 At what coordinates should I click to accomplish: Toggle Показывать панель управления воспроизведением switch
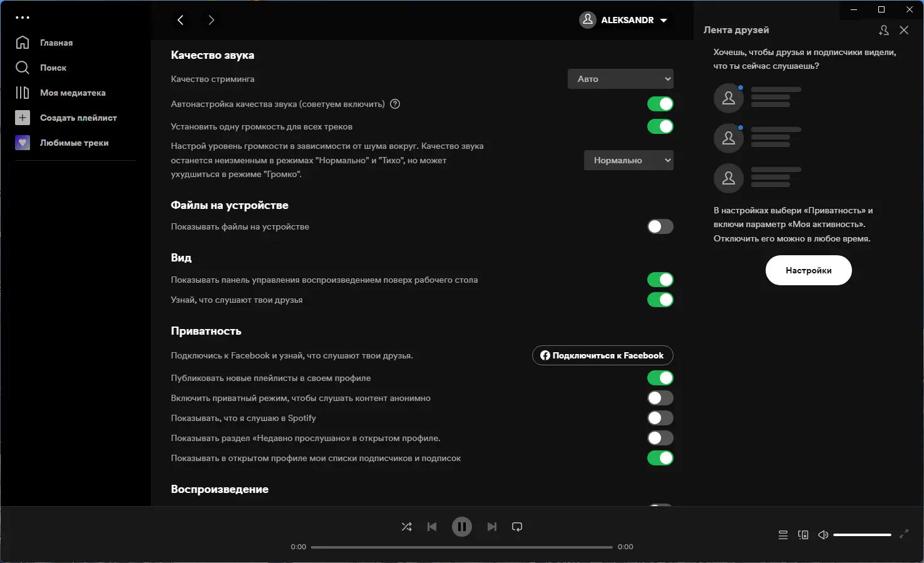tap(660, 280)
